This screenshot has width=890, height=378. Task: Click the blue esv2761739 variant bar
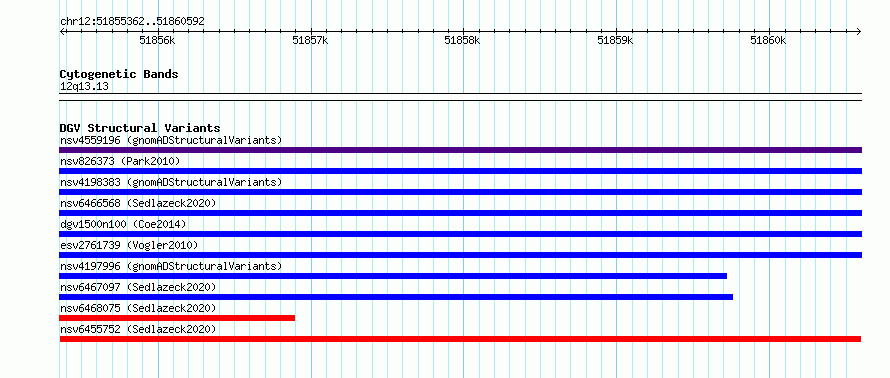point(460,255)
